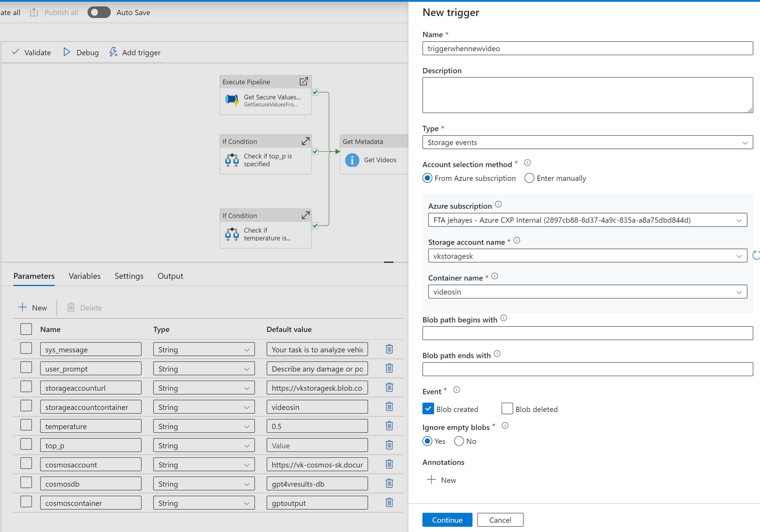Click the Blob path begins with field

(588, 333)
